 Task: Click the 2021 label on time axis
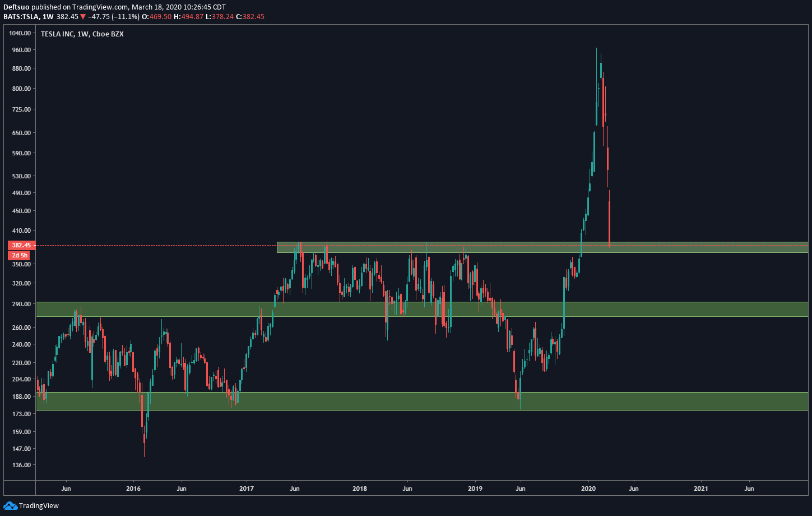701,488
